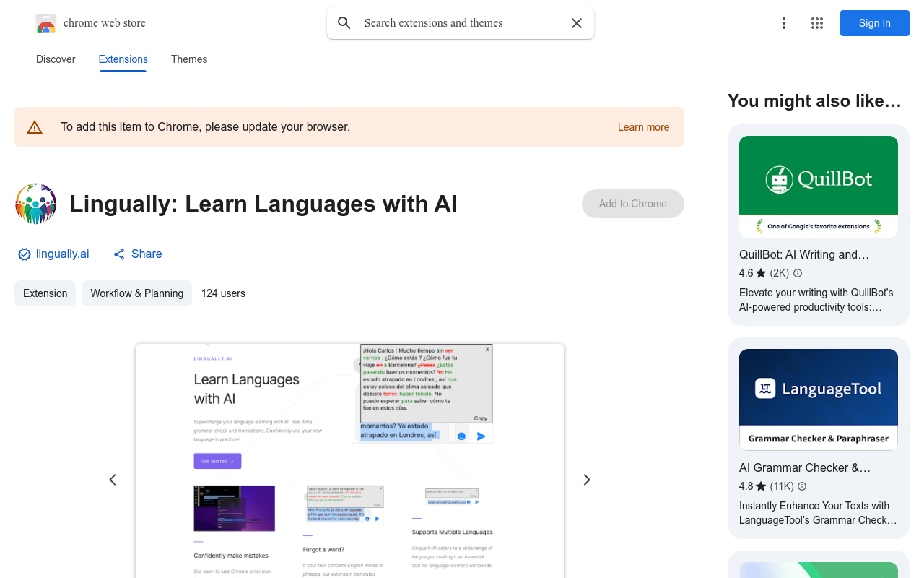Focus the Search extensions and themes field
The image size is (924, 578).
click(461, 23)
